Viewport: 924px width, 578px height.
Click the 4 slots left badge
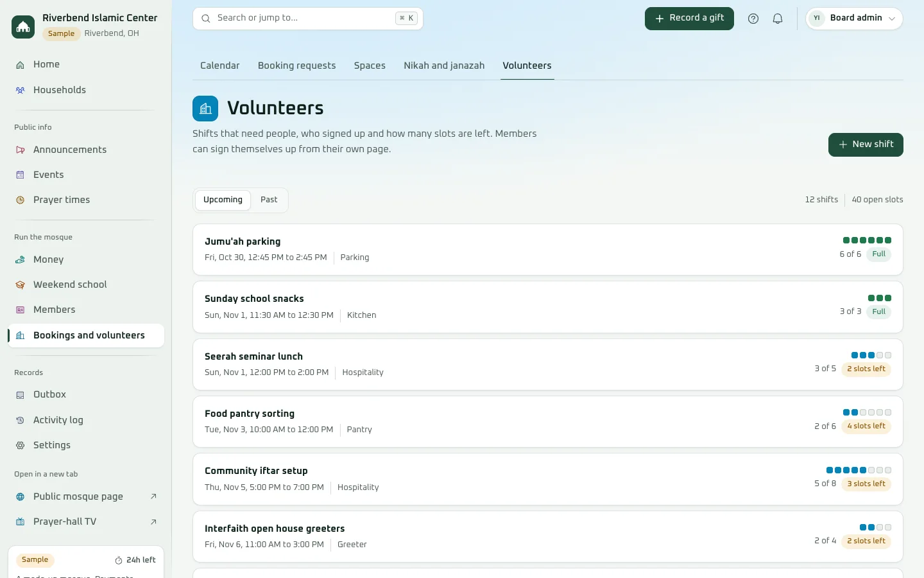[x=866, y=426]
